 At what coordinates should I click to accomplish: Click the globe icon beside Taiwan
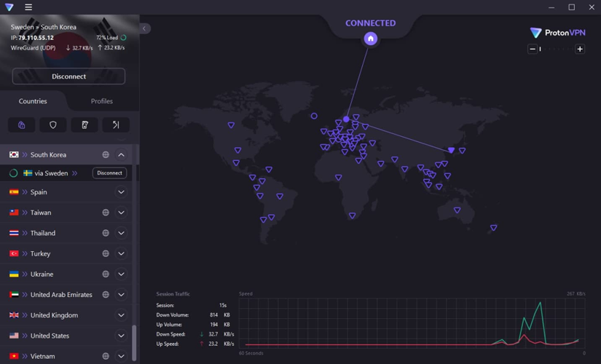point(106,213)
